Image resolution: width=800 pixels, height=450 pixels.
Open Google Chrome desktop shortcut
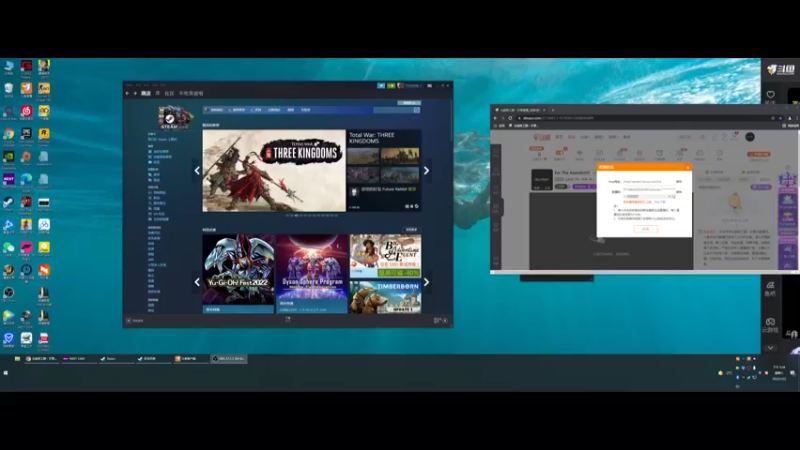9,135
